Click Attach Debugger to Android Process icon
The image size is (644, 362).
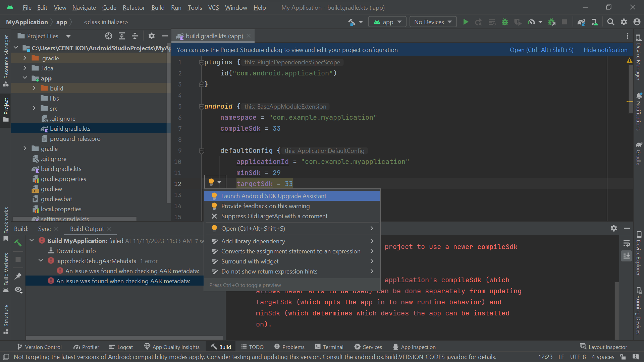click(x=551, y=22)
